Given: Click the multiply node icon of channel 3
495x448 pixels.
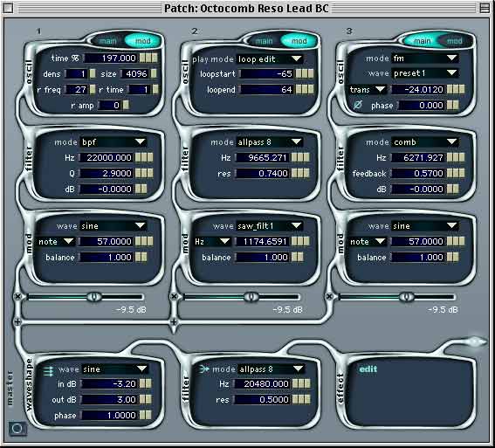Looking at the screenshot, I should (x=329, y=296).
